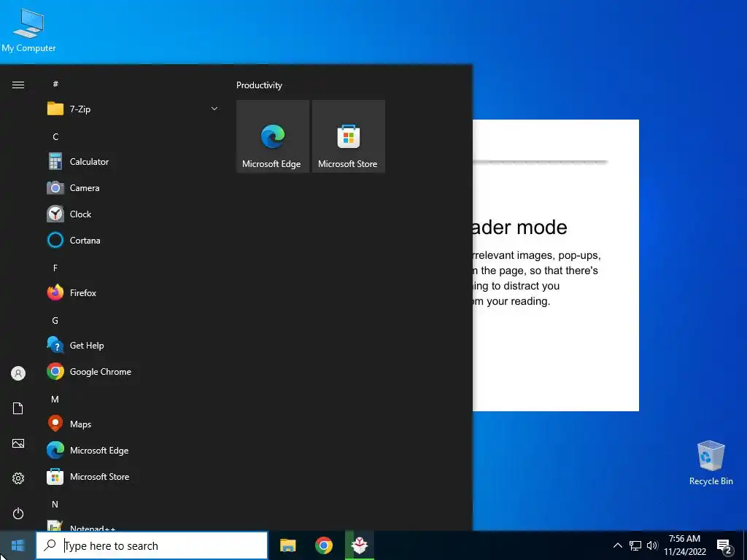Jump to letter G section header
Screen dimensions: 747x560
tap(55, 321)
